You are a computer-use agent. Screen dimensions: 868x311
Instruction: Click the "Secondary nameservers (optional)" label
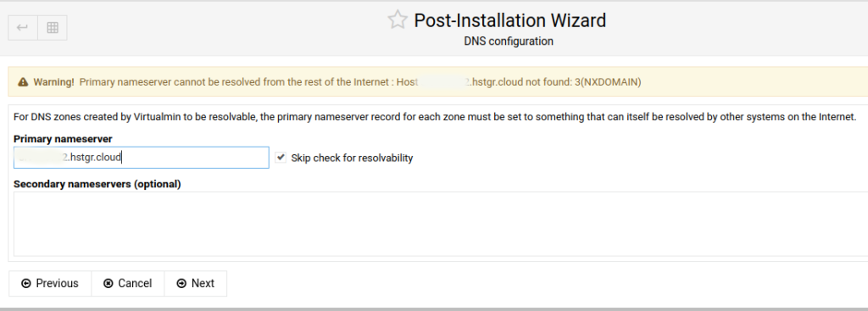coord(97,184)
